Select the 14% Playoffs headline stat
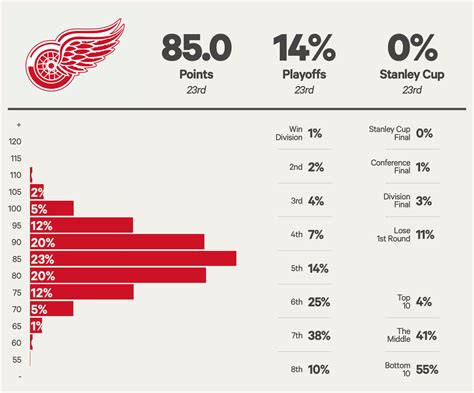This screenshot has width=474, height=393. coord(304,63)
